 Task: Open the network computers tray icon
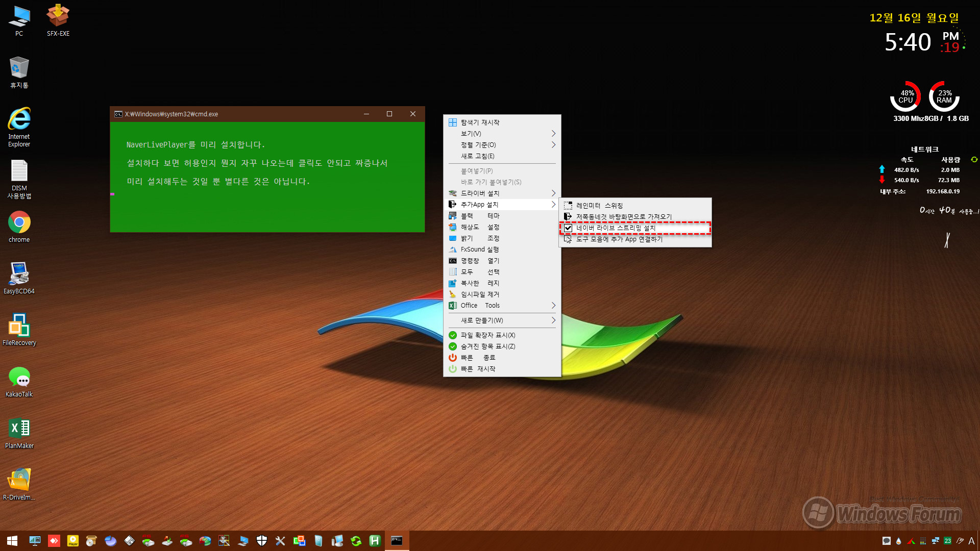click(936, 541)
